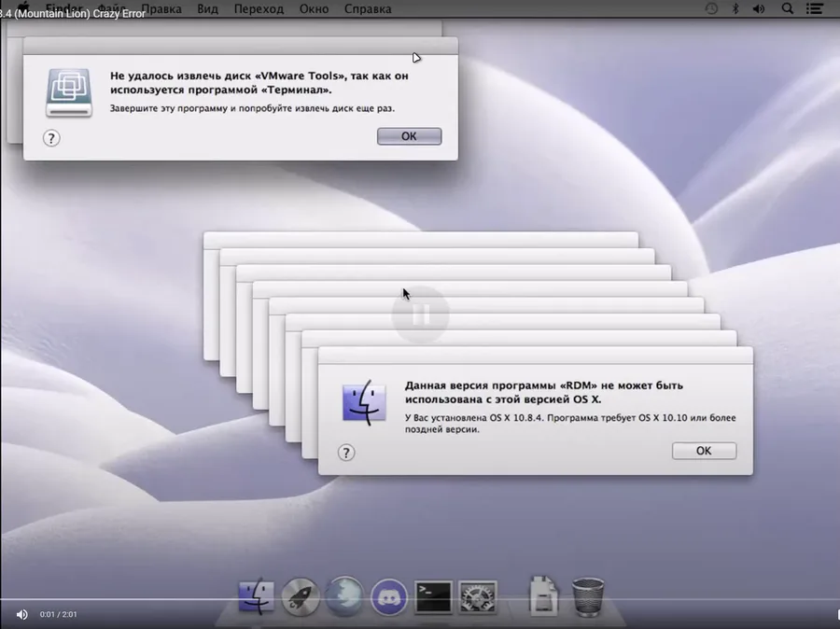Click the Bluetooth menu bar icon
The image size is (840, 629).
pos(735,8)
